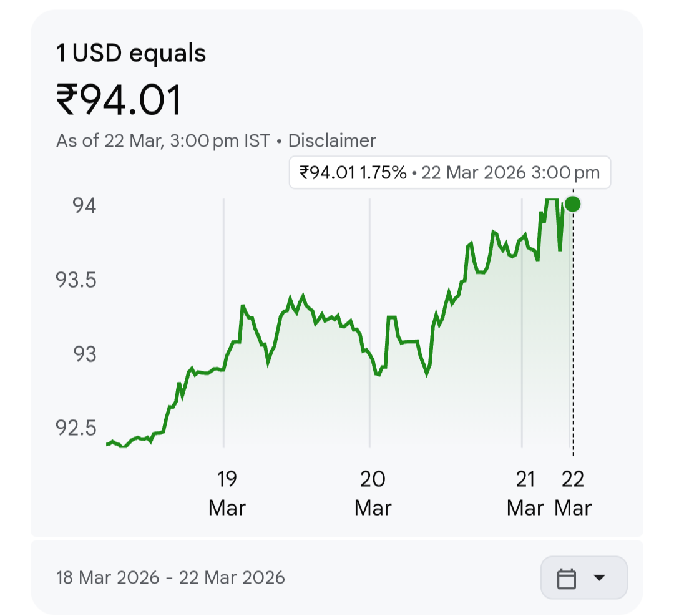Image resolution: width=674 pixels, height=616 pixels.
Task: Select the 19 Mar axis label
Action: [227, 493]
